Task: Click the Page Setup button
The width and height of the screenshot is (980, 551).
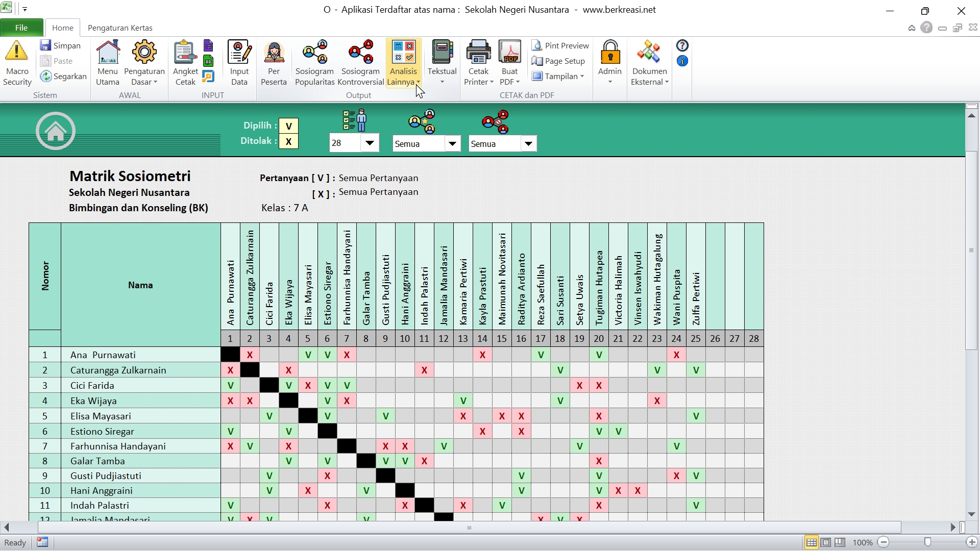Action: pos(558,61)
